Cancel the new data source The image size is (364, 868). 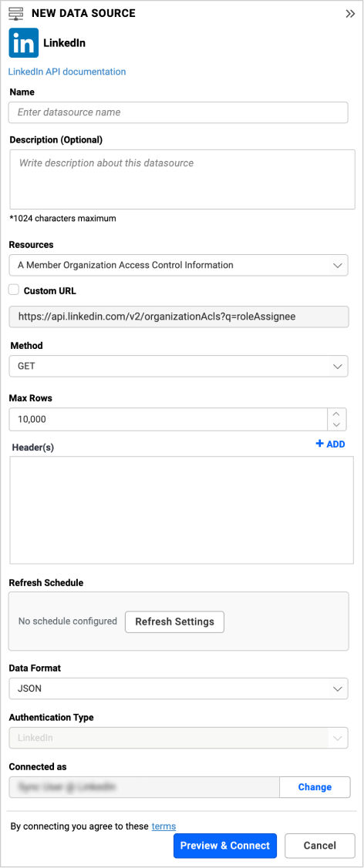click(320, 846)
